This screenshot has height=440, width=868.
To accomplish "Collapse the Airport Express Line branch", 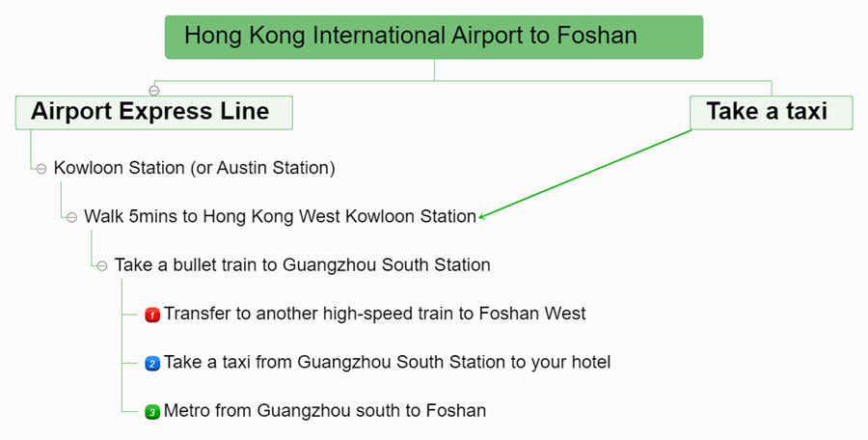I will click(x=154, y=90).
